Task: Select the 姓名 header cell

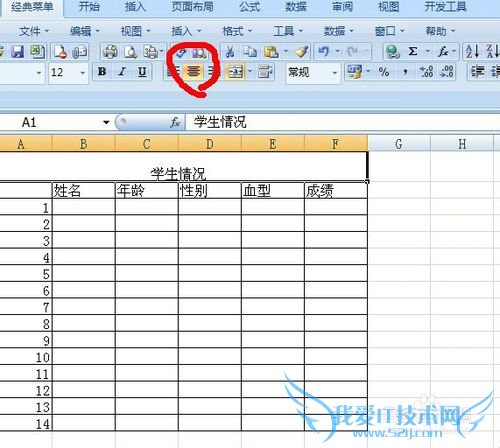Action: pyautogui.click(x=83, y=190)
